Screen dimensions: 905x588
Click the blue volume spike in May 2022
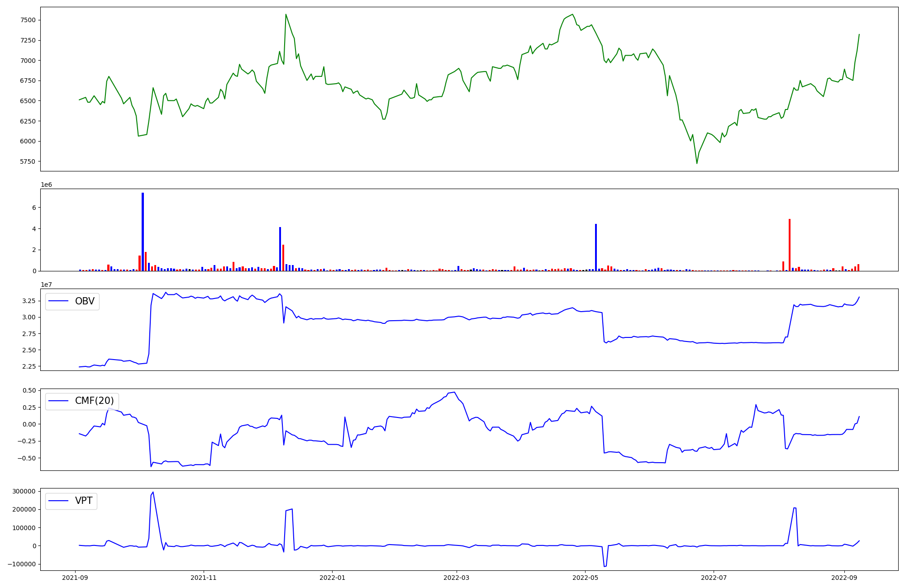[596, 247]
